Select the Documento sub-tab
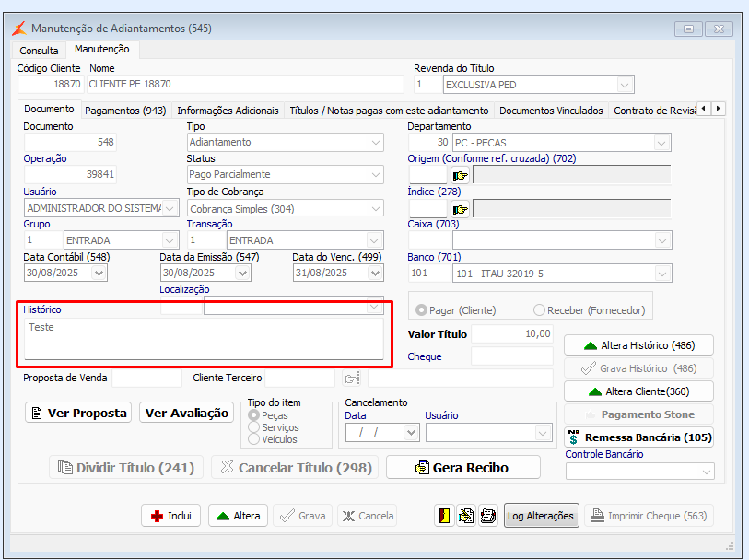The width and height of the screenshot is (749, 560). click(49, 109)
